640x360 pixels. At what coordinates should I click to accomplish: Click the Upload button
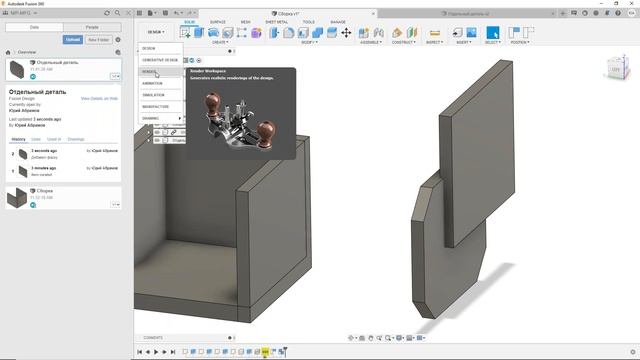pyautogui.click(x=73, y=40)
